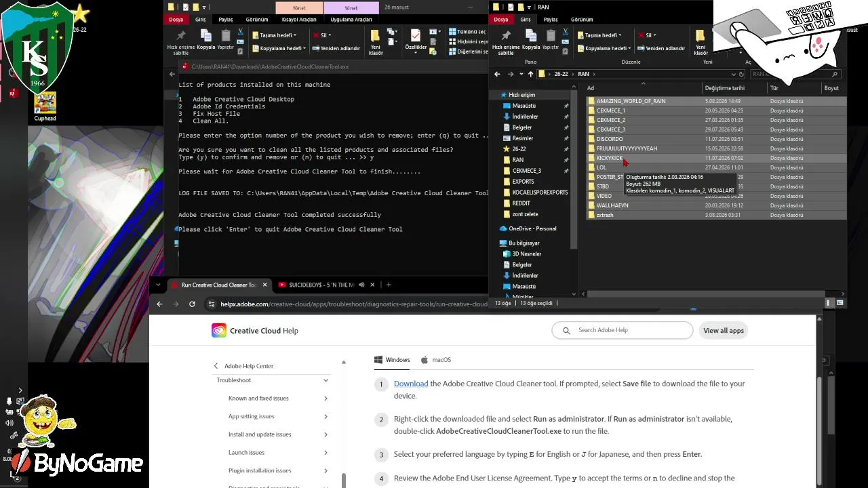Screen dimensions: 868x488
Task: Switch to Görünüm tab in RAN window
Action: tap(582, 20)
